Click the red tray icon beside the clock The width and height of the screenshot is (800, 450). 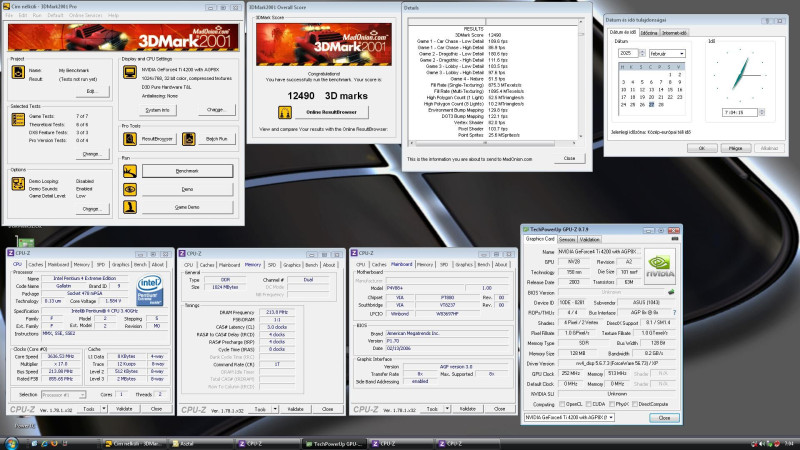(x=777, y=444)
